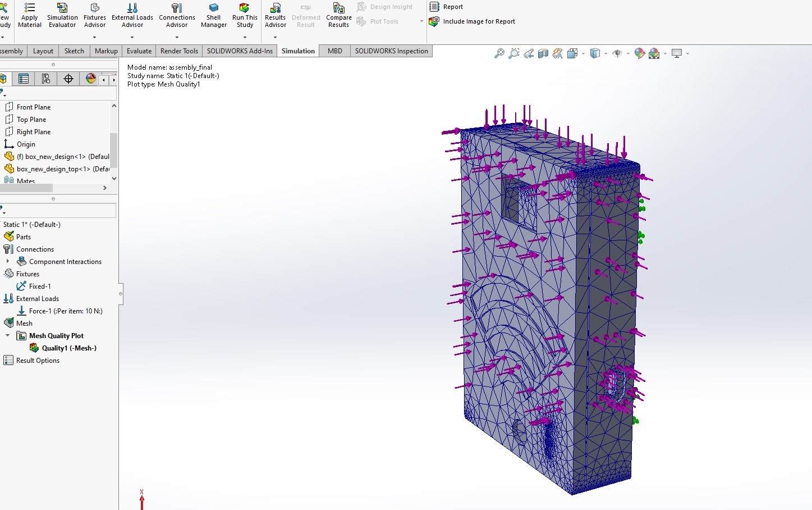This screenshot has width=812, height=510.
Task: Open the Shell Manager
Action: (x=214, y=15)
